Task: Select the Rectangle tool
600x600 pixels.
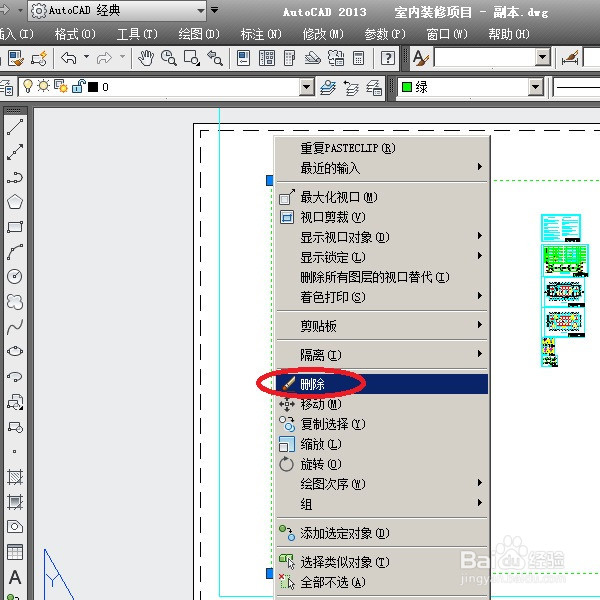Action: click(x=15, y=227)
